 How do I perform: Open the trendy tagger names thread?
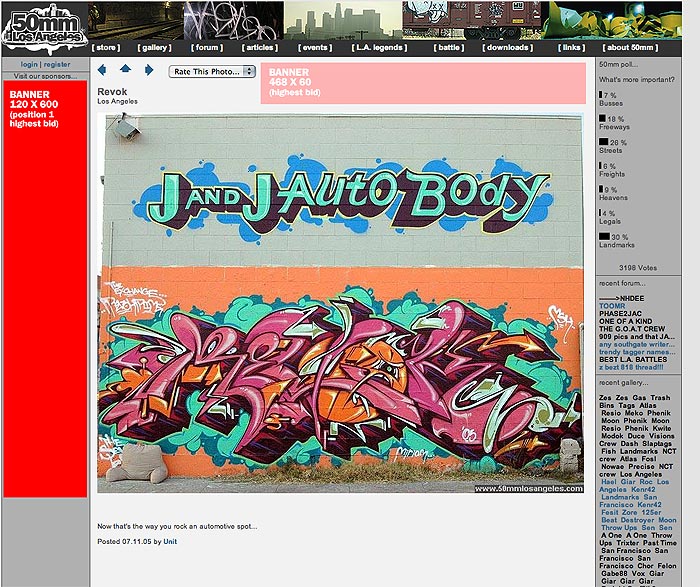click(x=637, y=352)
